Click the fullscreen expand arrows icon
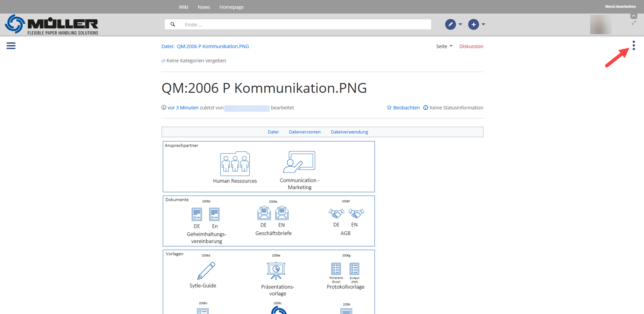This screenshot has width=644, height=314. pyautogui.click(x=633, y=23)
